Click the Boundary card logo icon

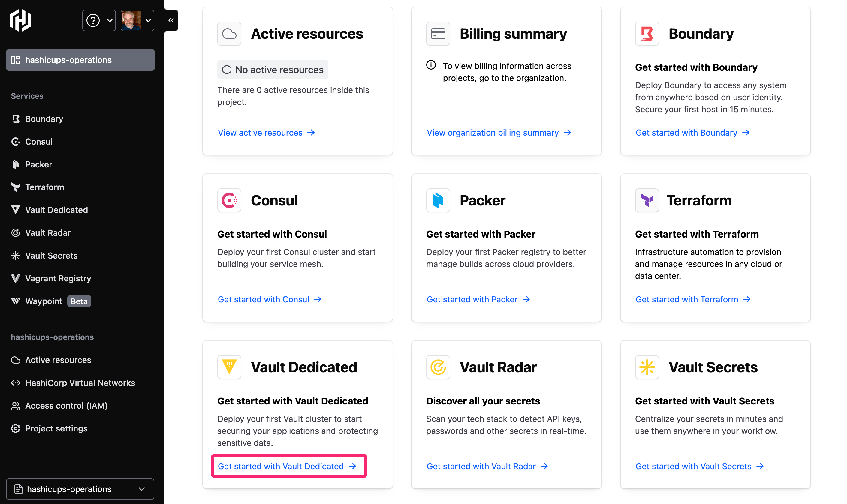pos(647,34)
